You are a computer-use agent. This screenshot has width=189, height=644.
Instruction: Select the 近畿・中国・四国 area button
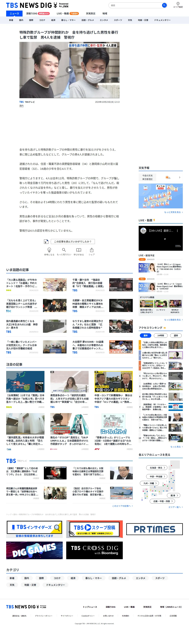click(162, 501)
